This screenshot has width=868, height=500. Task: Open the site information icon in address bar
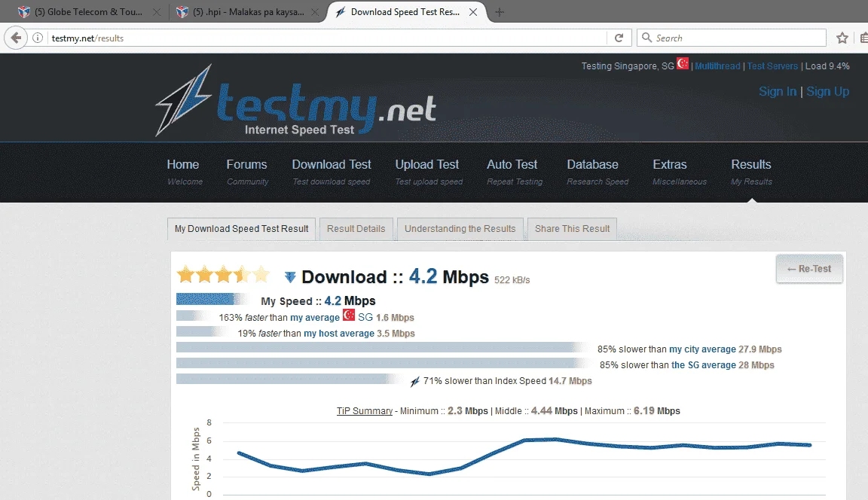pos(38,38)
